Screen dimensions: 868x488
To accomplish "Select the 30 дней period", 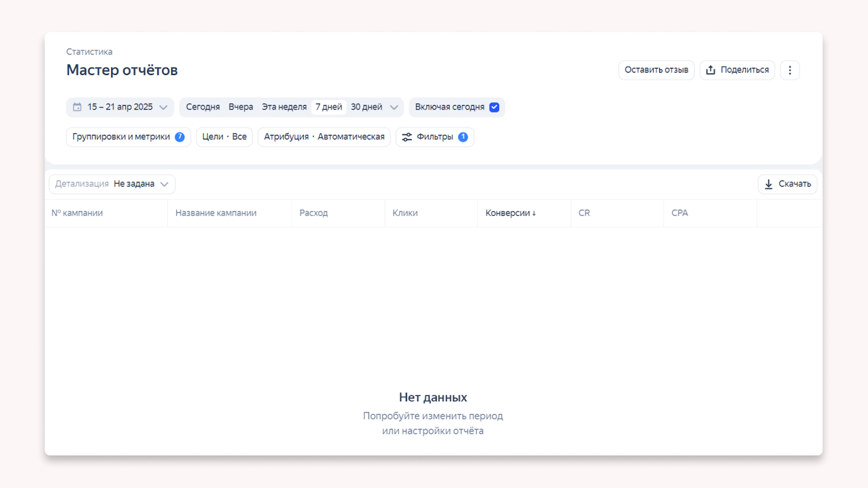I will coord(367,107).
